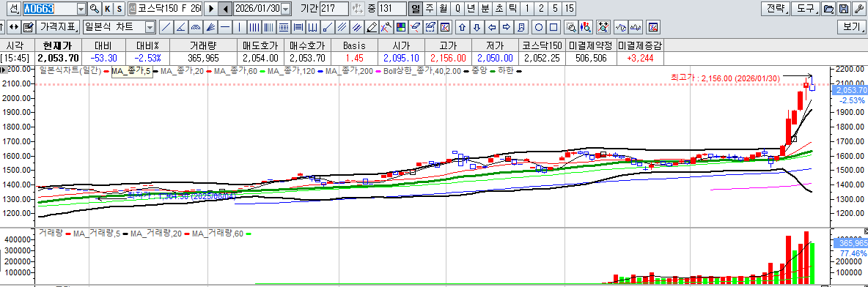This screenshot has width=868, height=287.
Task: Click the 최고가 2,156.00 annotation label
Action: tap(724, 79)
